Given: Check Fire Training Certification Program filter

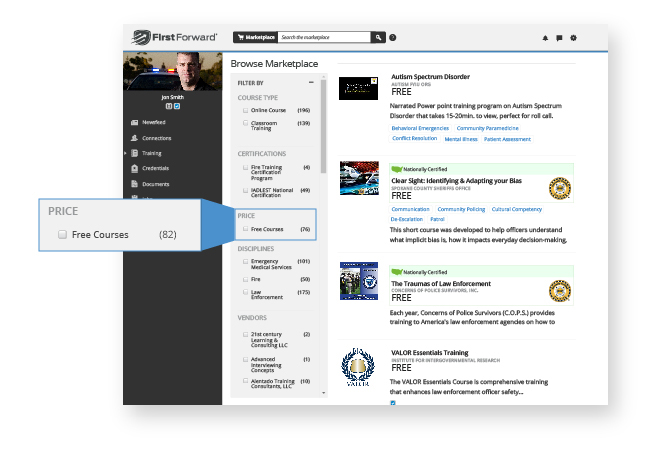Looking at the screenshot, I should click(x=245, y=168).
